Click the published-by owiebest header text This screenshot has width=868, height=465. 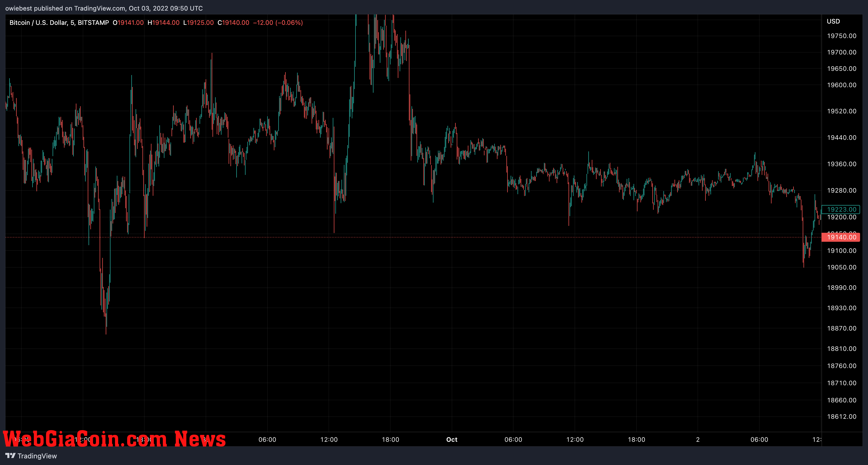pos(104,8)
